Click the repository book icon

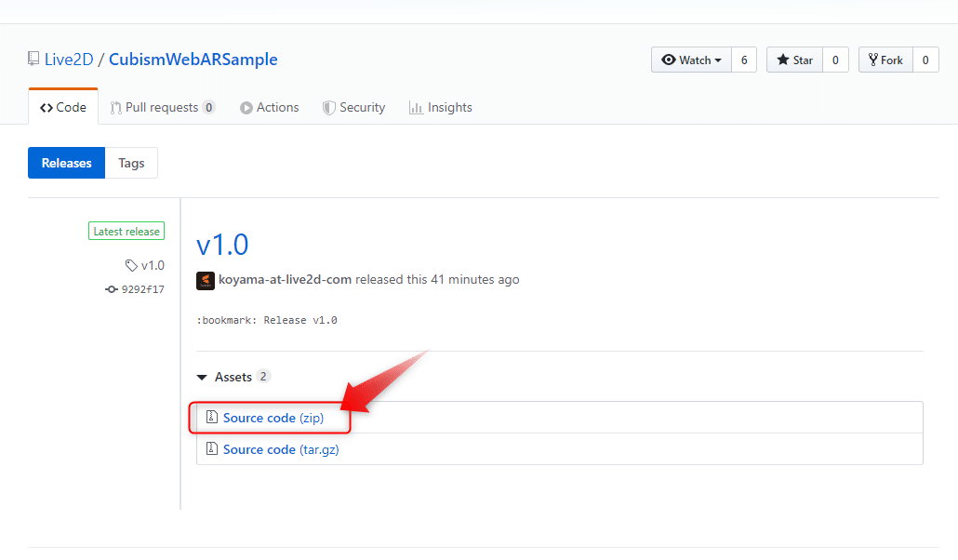[33, 59]
